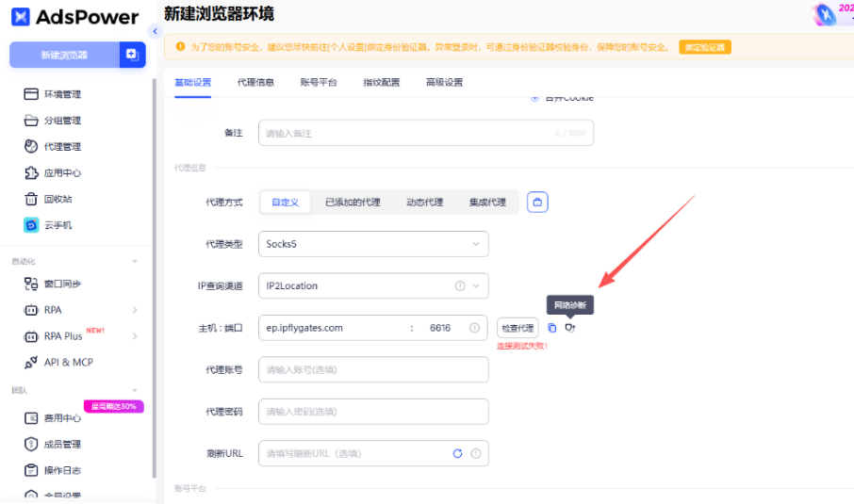
Task: Click the 连接测试失败! error message
Action: pyautogui.click(x=522, y=346)
